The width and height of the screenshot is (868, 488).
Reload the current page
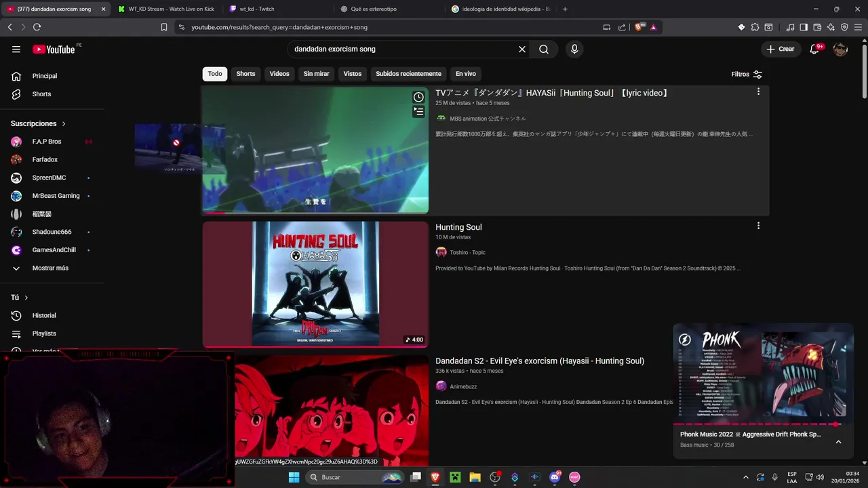pos(37,27)
